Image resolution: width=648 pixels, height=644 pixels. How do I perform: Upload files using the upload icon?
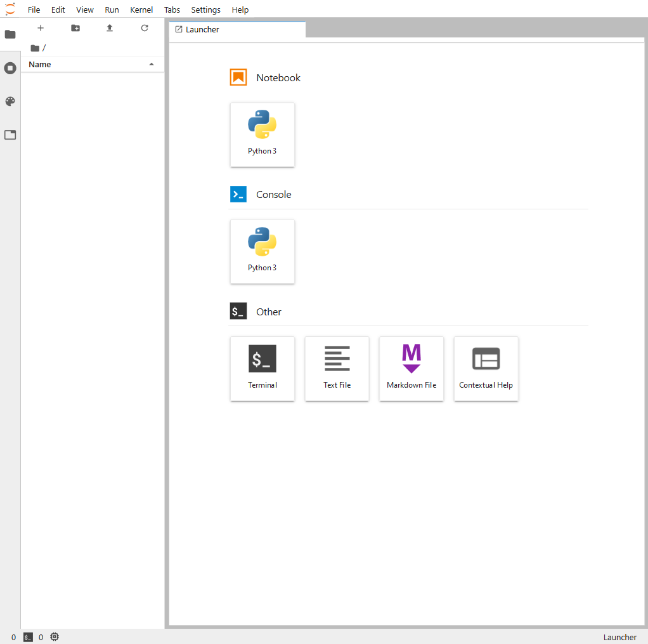coord(109,28)
